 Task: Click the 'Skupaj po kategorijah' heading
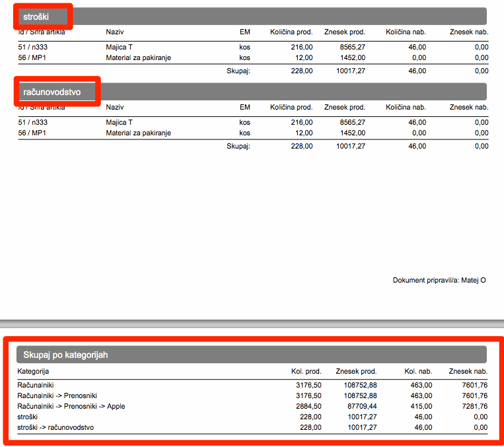65,355
